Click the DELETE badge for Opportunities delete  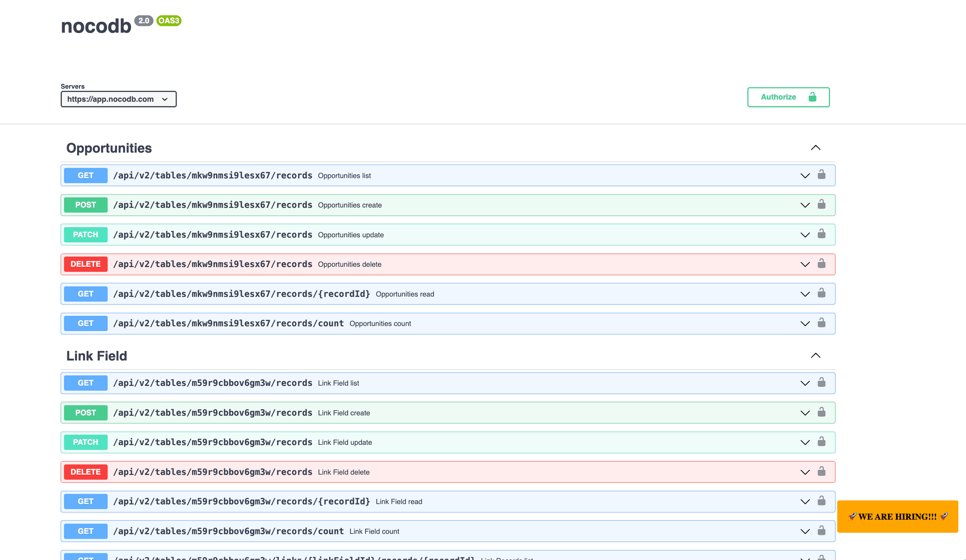[x=85, y=264]
